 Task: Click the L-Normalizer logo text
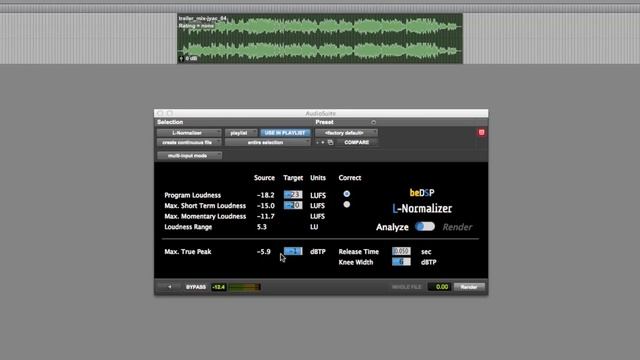[x=422, y=208]
